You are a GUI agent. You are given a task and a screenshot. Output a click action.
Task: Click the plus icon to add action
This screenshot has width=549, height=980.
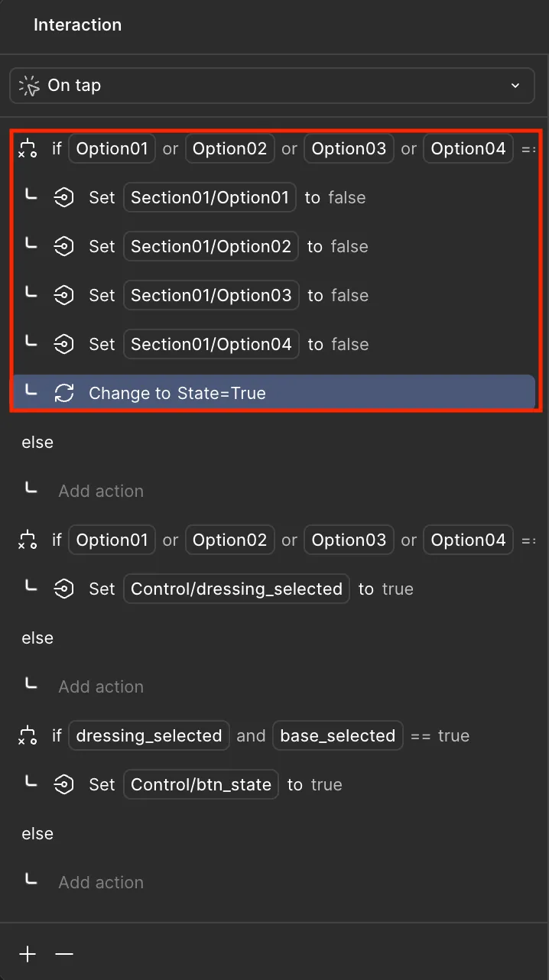coord(28,954)
